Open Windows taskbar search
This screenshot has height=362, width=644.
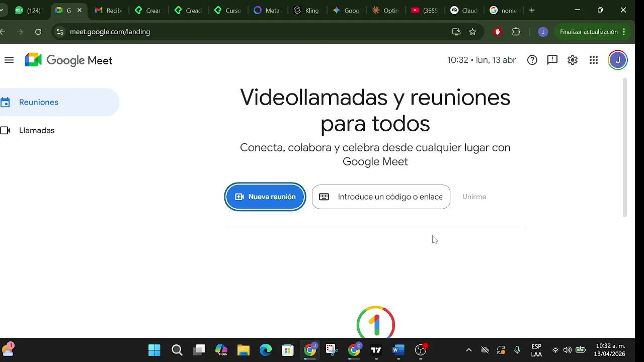(177, 350)
